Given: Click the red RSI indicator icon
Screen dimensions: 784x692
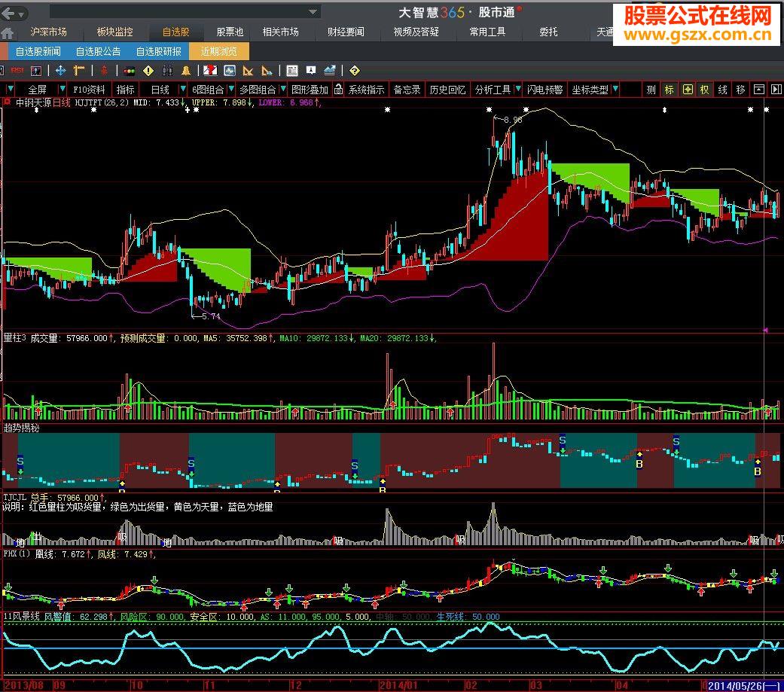Looking at the screenshot, I should (17, 71).
